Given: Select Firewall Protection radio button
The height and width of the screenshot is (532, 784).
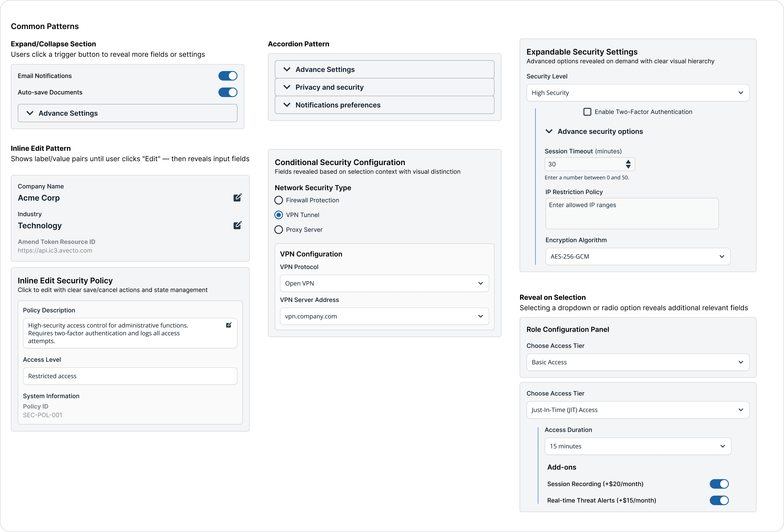Looking at the screenshot, I should pos(279,200).
